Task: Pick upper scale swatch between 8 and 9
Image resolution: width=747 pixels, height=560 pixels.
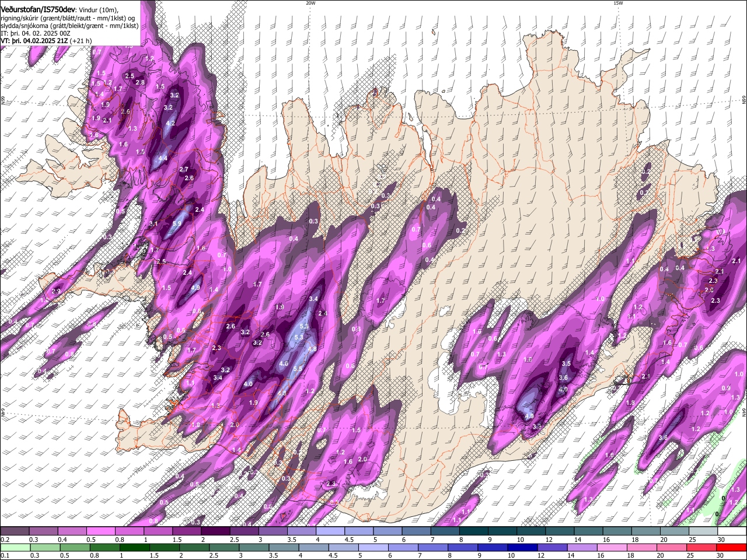Action: tap(474, 531)
